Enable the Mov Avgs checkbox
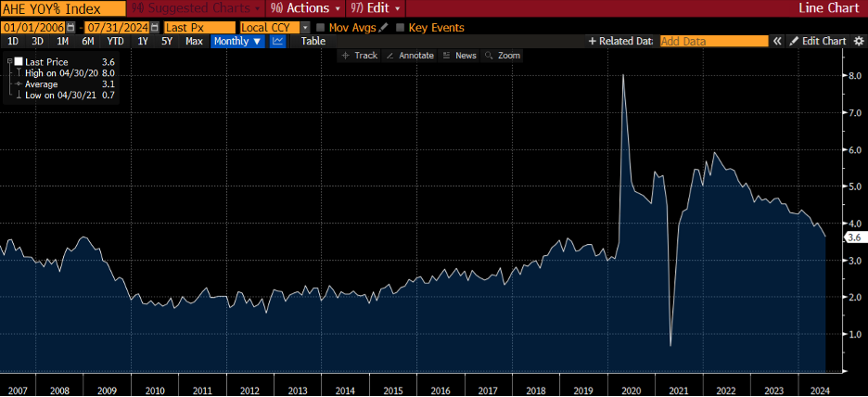This screenshot has width=868, height=397. pyautogui.click(x=321, y=28)
